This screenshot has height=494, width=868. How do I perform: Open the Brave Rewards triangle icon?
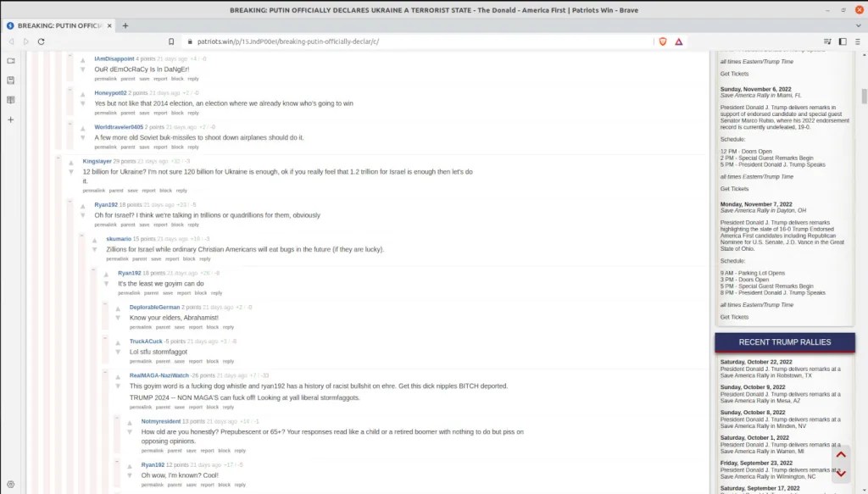pos(679,42)
